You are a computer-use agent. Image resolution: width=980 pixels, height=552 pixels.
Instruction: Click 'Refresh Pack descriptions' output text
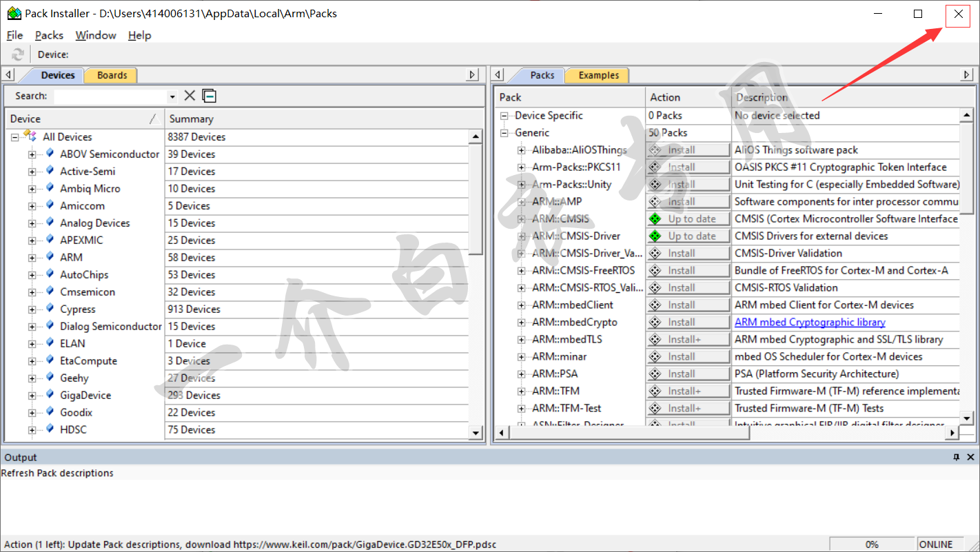point(57,473)
